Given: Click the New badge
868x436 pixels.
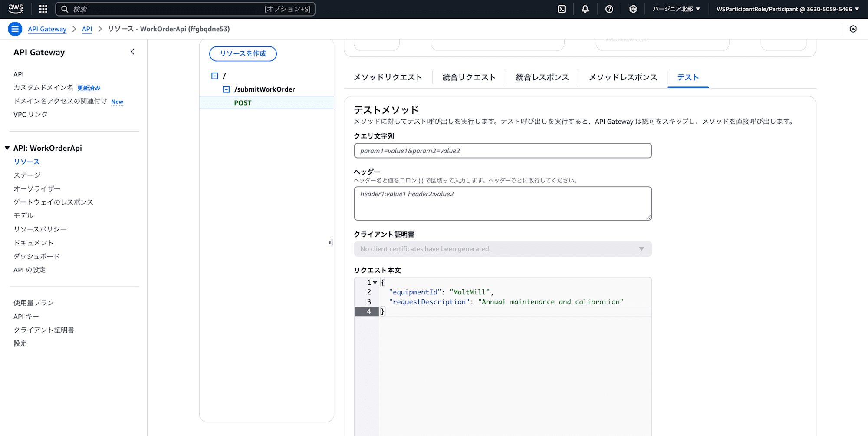Looking at the screenshot, I should [x=117, y=102].
